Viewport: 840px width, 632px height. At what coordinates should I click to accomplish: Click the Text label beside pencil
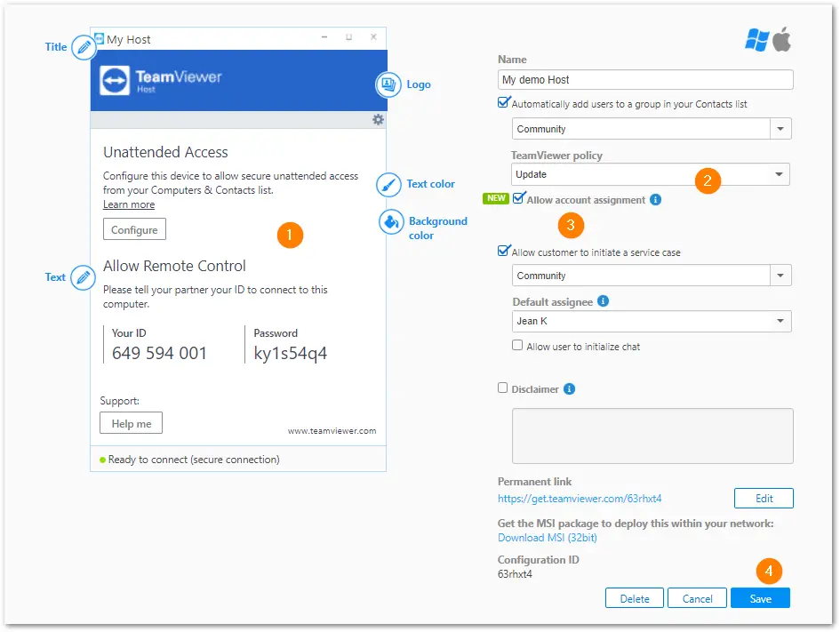pos(55,277)
